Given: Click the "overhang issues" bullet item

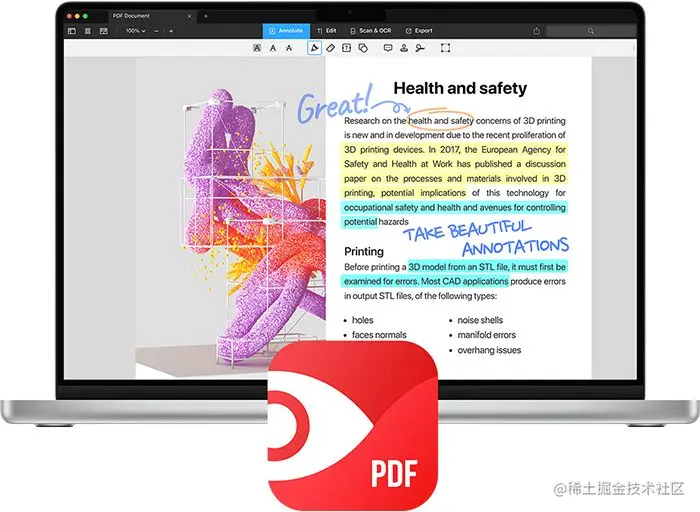Looking at the screenshot, I should (x=489, y=350).
